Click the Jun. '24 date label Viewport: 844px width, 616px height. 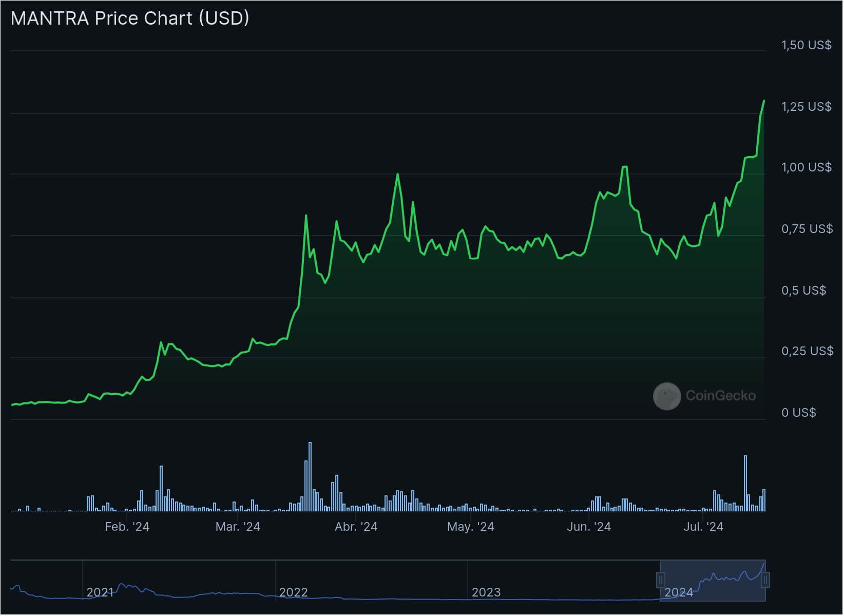588,527
